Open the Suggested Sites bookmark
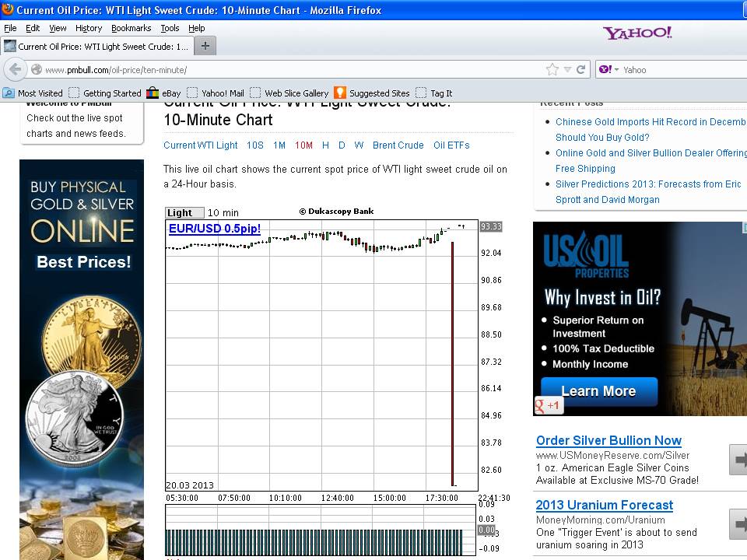 coord(372,93)
